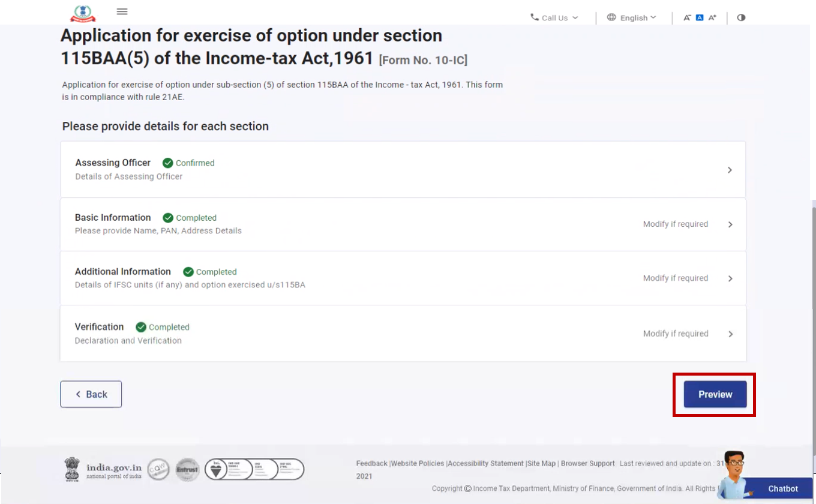Open the Site Map footer link
Image resolution: width=816 pixels, height=504 pixels.
pyautogui.click(x=541, y=464)
